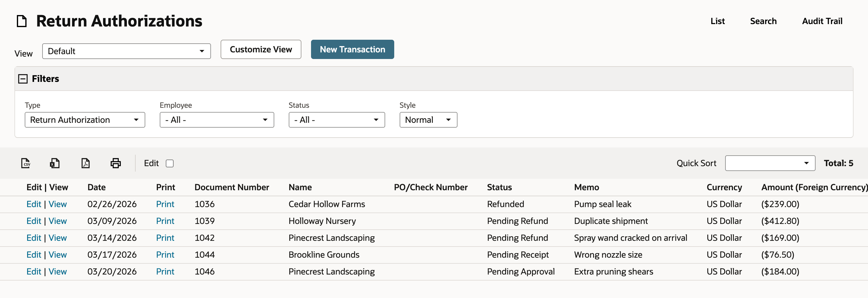Open the Type filter dropdown

(x=85, y=120)
